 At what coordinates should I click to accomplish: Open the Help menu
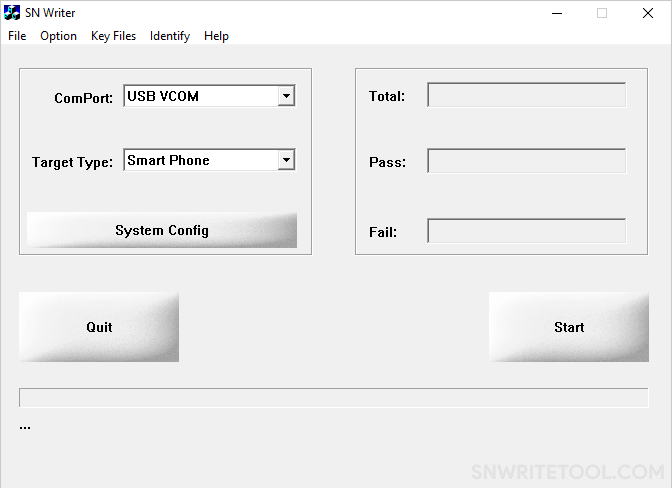(x=216, y=36)
